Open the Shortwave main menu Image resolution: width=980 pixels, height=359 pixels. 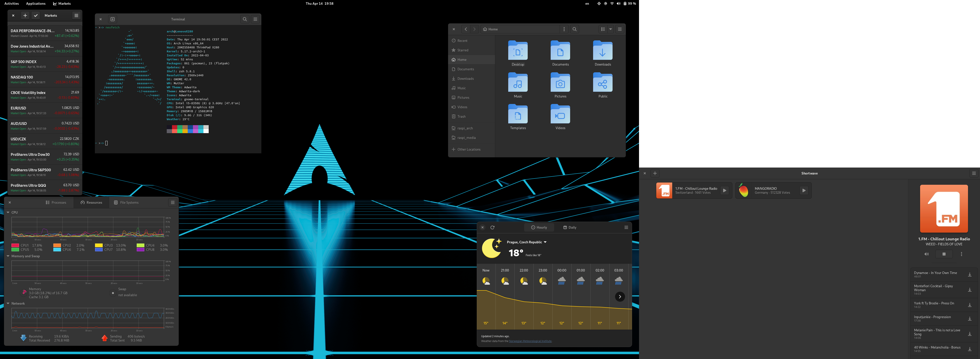pos(974,173)
